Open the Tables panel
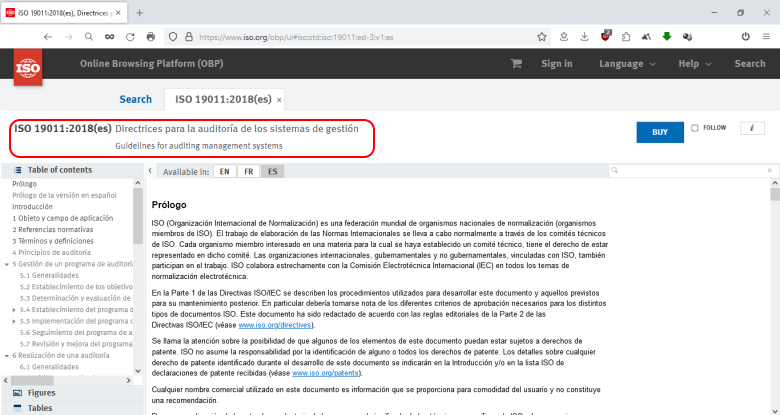Viewport: 780px width, 415px height. 40,408
